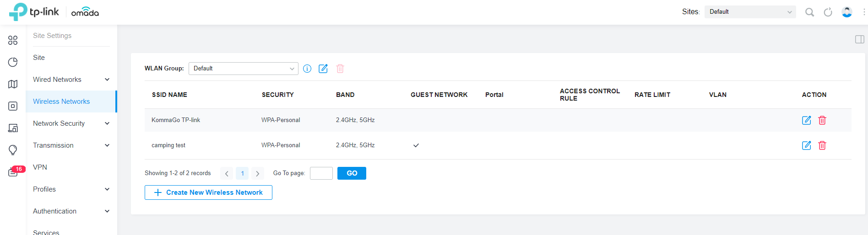Click the Go To page input field

[x=321, y=173]
